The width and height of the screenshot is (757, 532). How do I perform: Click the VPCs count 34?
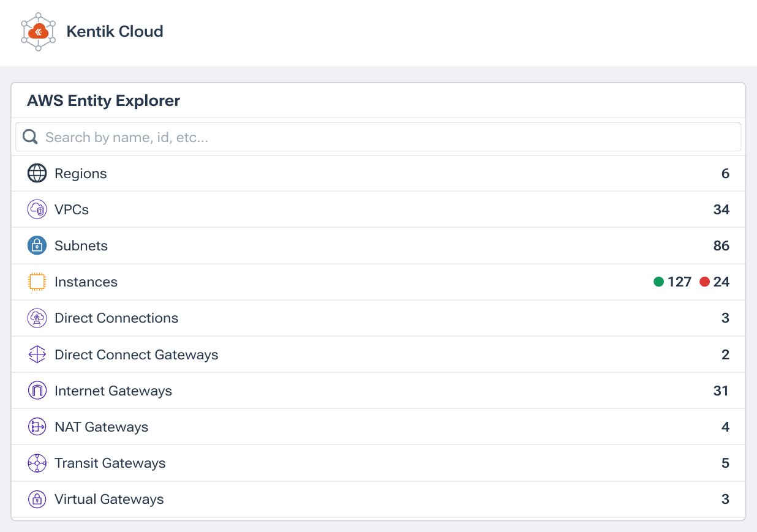point(721,209)
